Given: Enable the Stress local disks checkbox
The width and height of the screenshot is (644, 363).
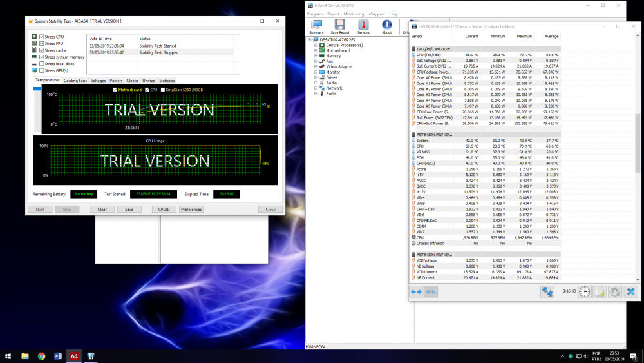Looking at the screenshot, I should (42, 64).
